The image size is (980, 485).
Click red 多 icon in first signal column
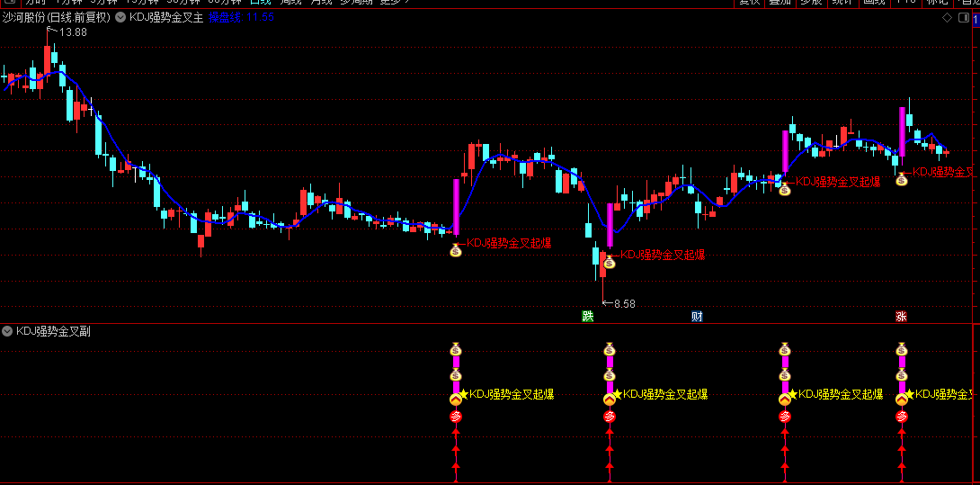(456, 416)
